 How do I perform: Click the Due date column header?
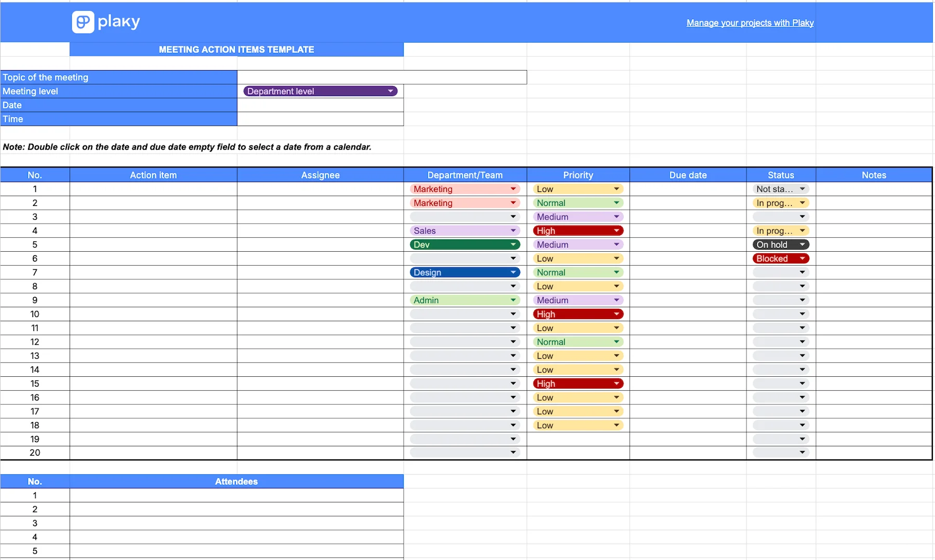coord(688,175)
